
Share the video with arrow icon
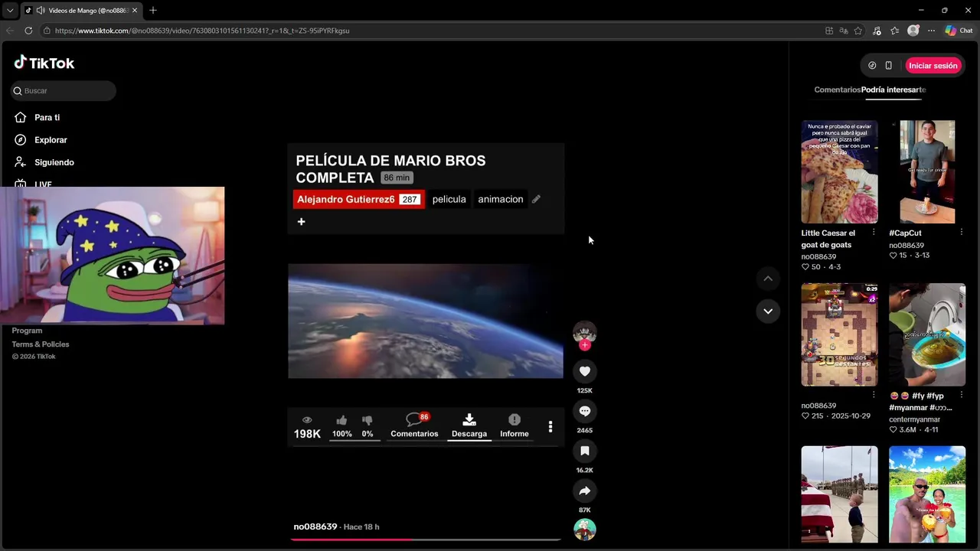[x=585, y=491]
